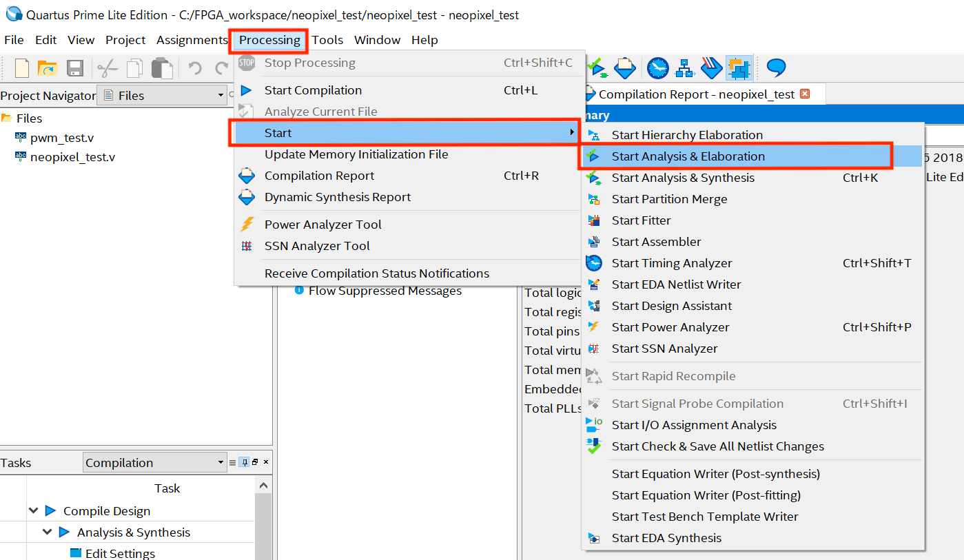Click the New file toolbar icon

coord(22,68)
